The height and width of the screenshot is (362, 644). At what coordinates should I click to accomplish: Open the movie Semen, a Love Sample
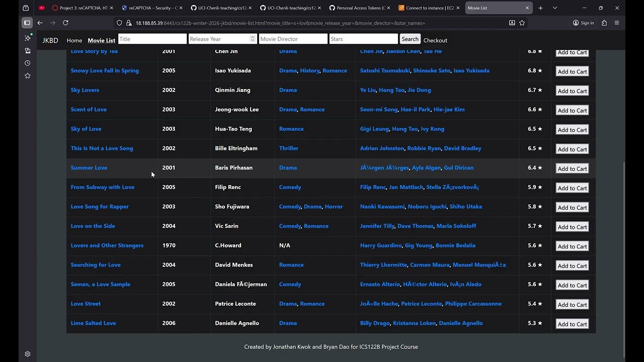point(101,285)
